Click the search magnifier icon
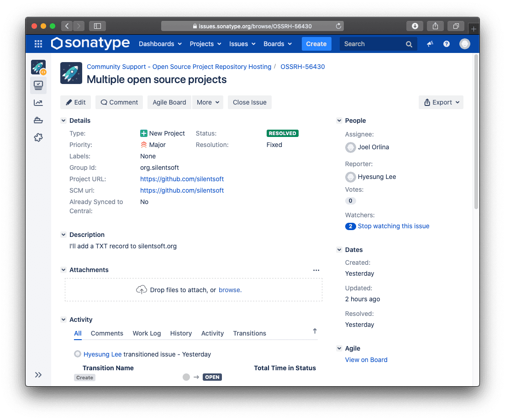Image resolution: width=505 pixels, height=420 pixels. click(x=409, y=44)
